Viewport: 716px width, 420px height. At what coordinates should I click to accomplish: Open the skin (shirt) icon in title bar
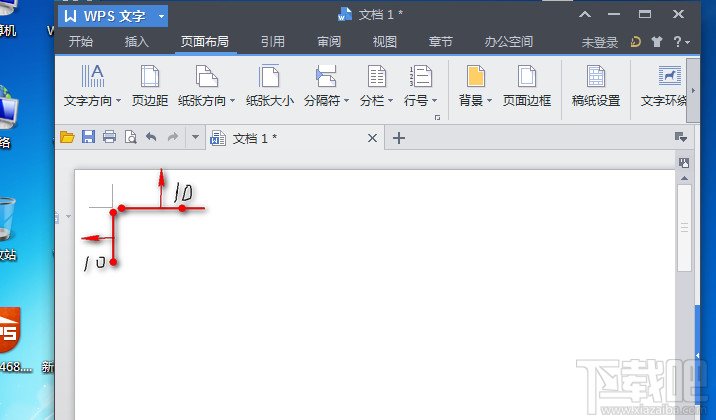(x=657, y=42)
